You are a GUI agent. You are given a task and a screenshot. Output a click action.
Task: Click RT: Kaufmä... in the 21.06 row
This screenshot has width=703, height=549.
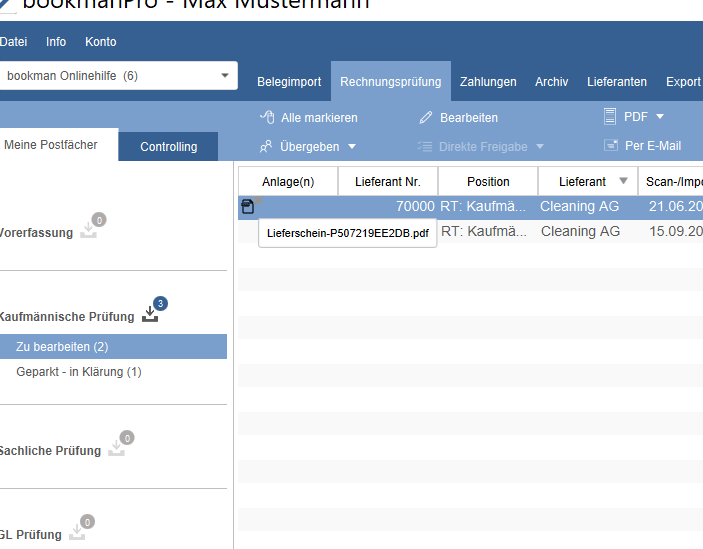(483, 206)
